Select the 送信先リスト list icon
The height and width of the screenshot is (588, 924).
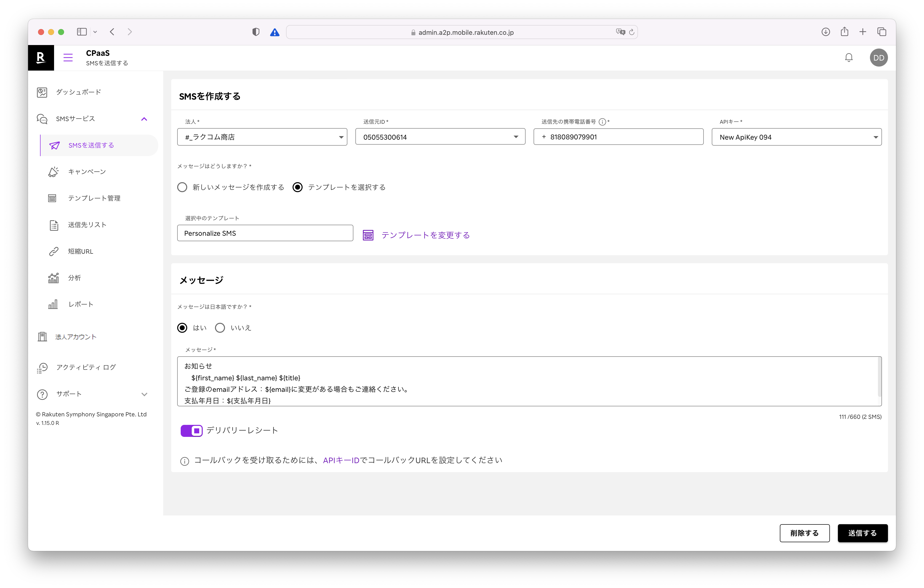(54, 225)
